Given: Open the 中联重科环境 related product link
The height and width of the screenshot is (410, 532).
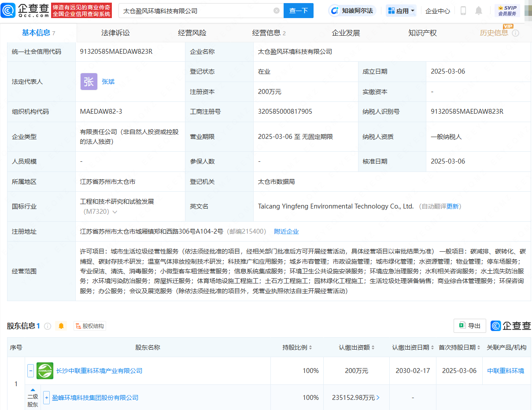Looking at the screenshot, I should (506, 371).
